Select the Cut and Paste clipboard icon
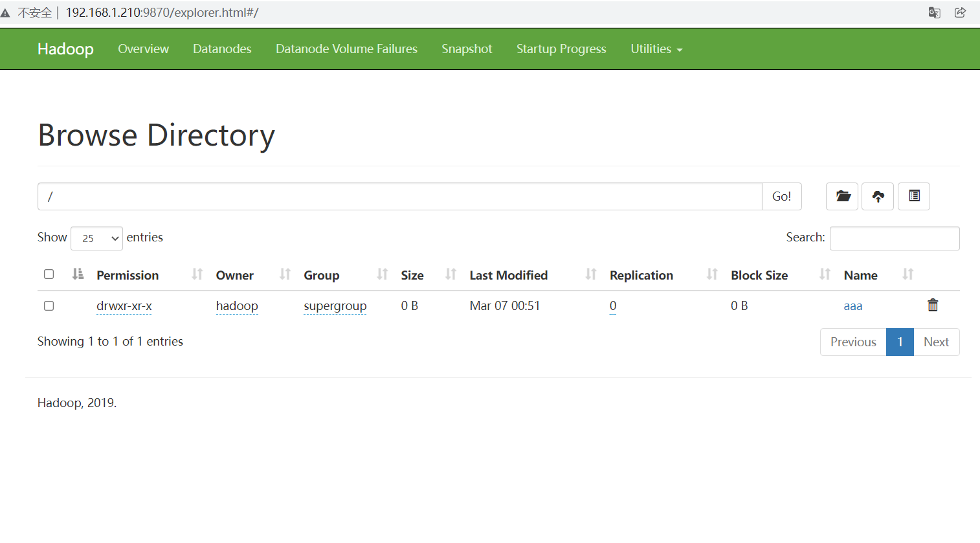Image resolution: width=980 pixels, height=543 pixels. pyautogui.click(x=913, y=196)
